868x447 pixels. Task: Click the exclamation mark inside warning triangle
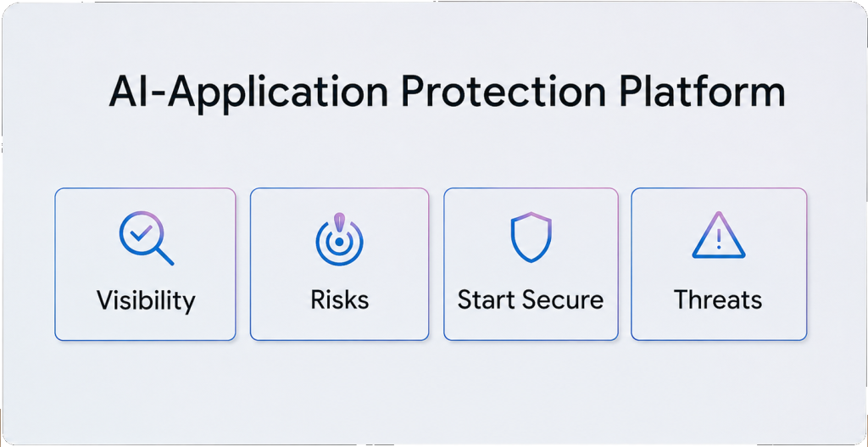(x=718, y=240)
